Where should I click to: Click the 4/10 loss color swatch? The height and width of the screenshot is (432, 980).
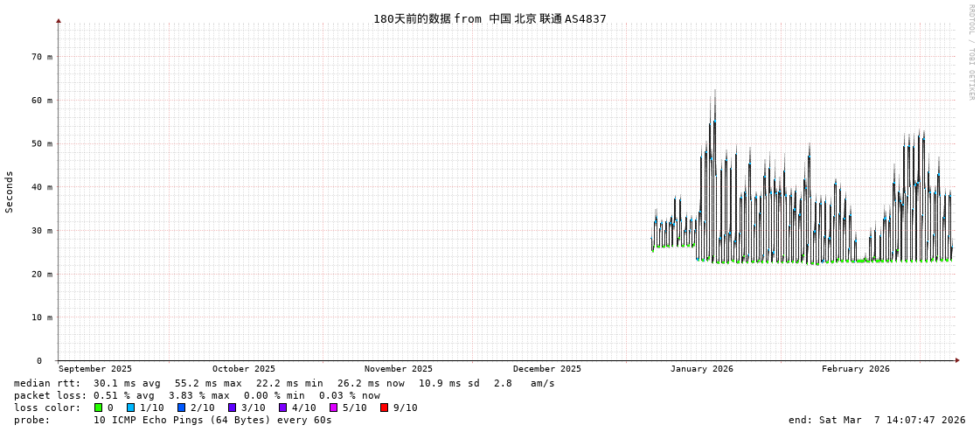282,408
